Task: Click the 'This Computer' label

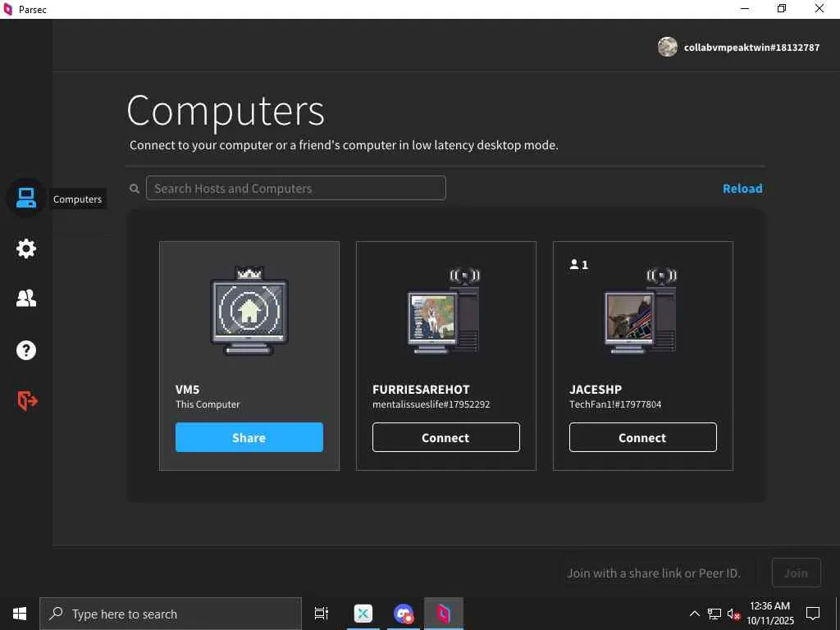Action: point(208,404)
